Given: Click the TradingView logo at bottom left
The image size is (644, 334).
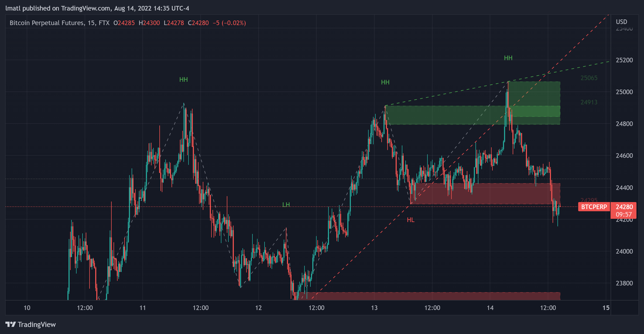Looking at the screenshot, I should pos(30,324).
